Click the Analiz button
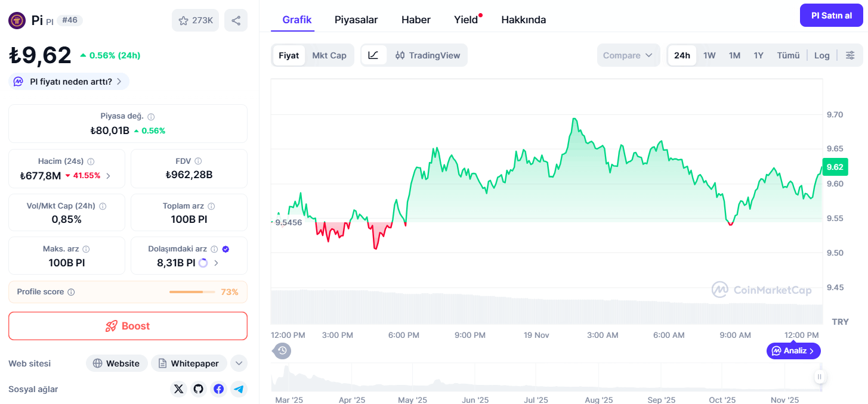The image size is (868, 404). click(793, 351)
